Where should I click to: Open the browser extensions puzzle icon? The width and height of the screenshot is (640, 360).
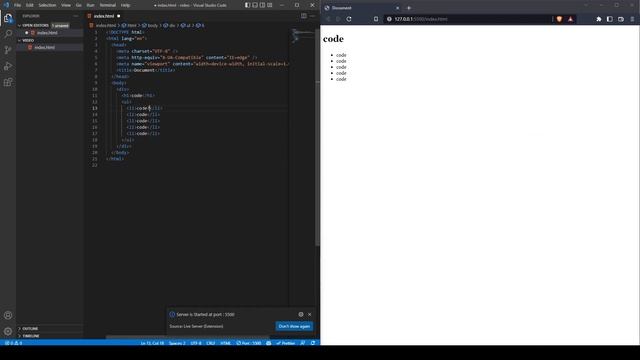click(599, 19)
